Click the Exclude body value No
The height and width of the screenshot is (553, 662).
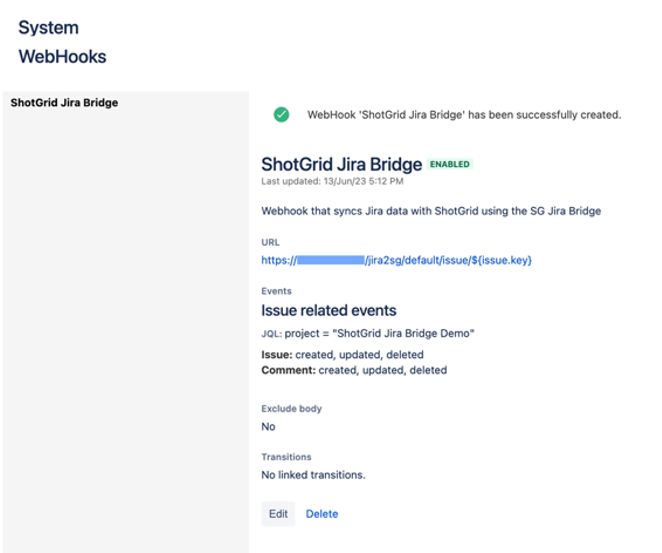pos(268,427)
